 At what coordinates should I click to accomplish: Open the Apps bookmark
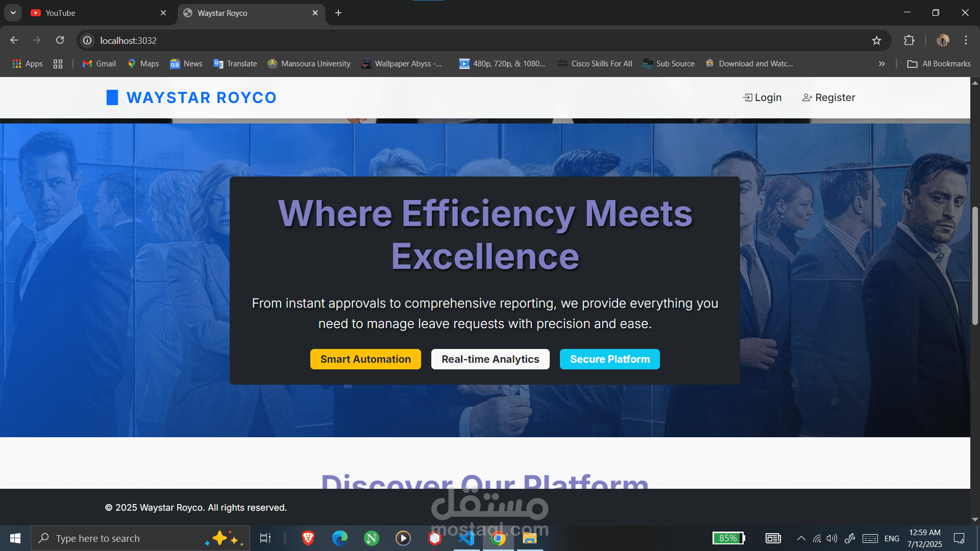28,64
